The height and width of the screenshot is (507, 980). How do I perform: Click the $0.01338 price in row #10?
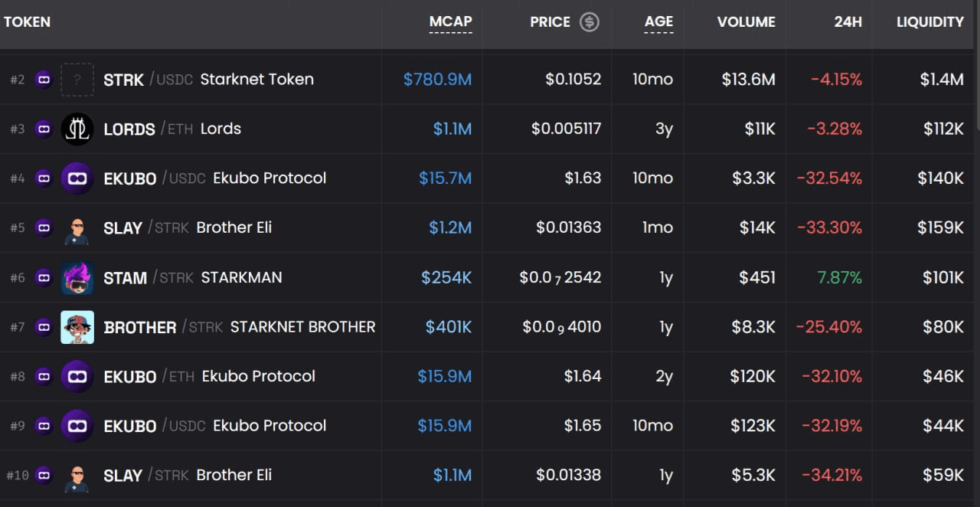tap(569, 476)
